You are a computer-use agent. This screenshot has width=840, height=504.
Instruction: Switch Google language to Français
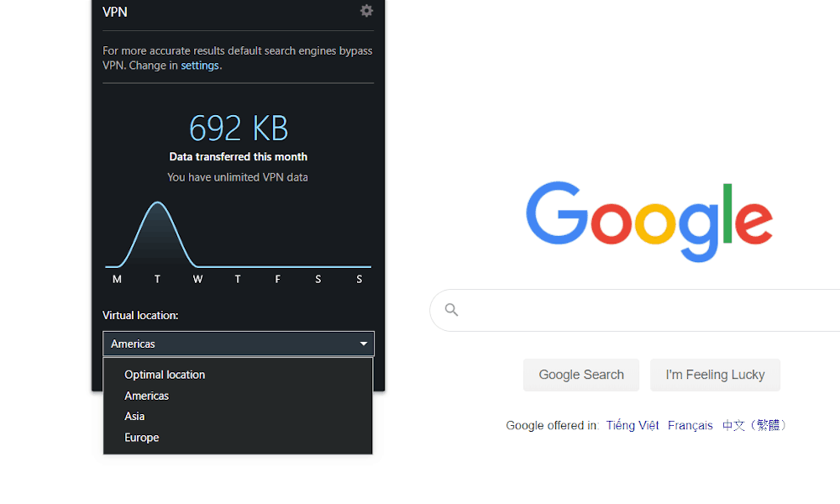click(x=690, y=425)
